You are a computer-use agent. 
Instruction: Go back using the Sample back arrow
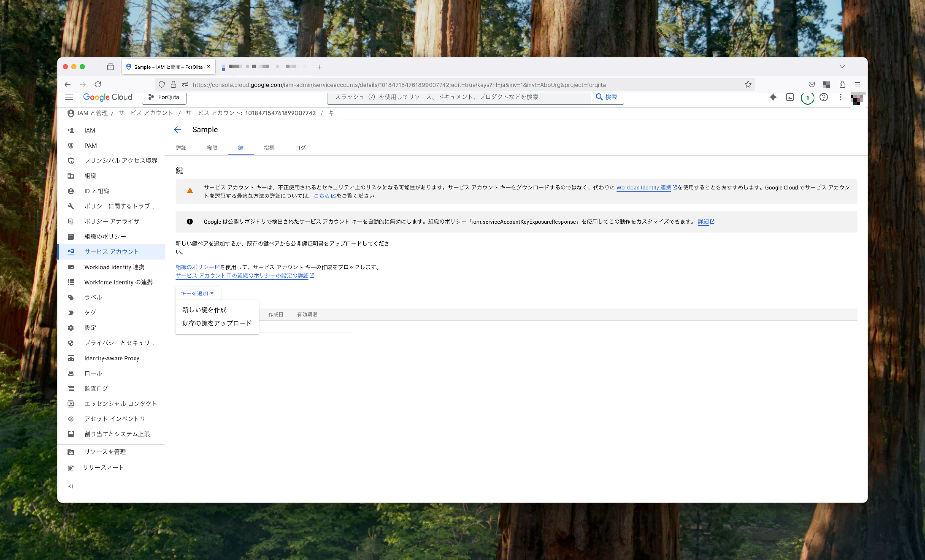(177, 130)
